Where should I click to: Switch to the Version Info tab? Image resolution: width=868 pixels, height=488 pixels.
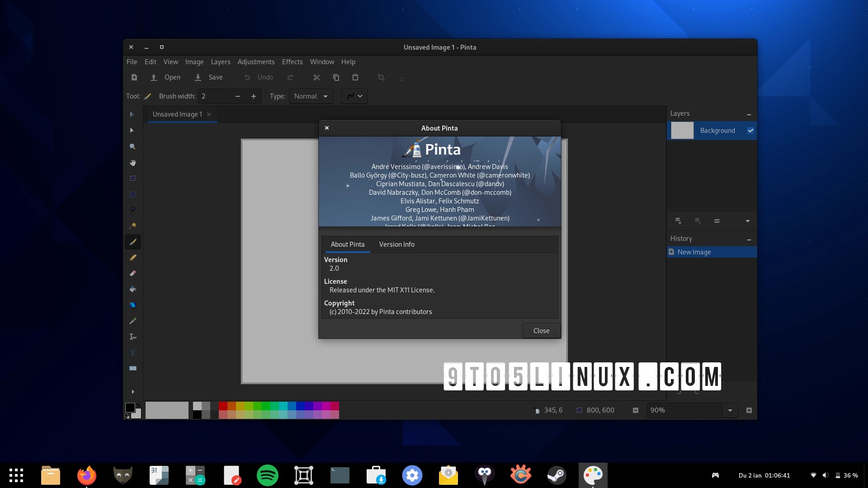[396, 244]
